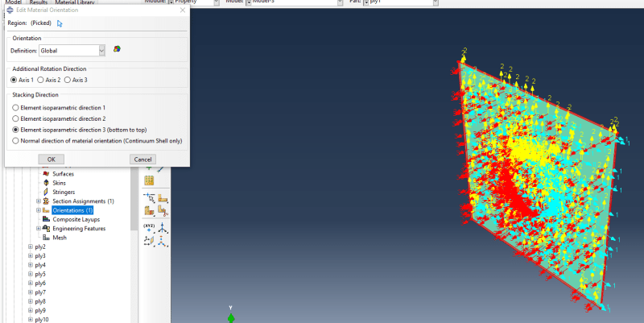Choose Element isoparametric direction 2
This screenshot has height=323, width=644.
pos(15,118)
